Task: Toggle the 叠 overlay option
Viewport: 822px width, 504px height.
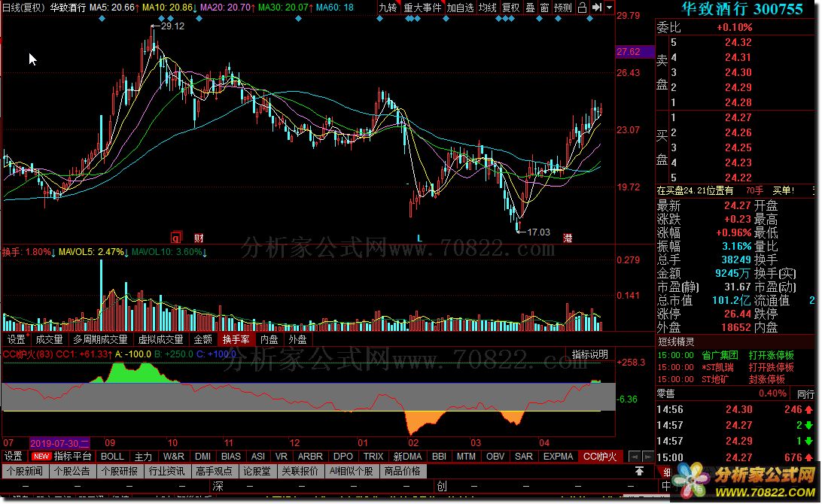Action: tap(531, 8)
